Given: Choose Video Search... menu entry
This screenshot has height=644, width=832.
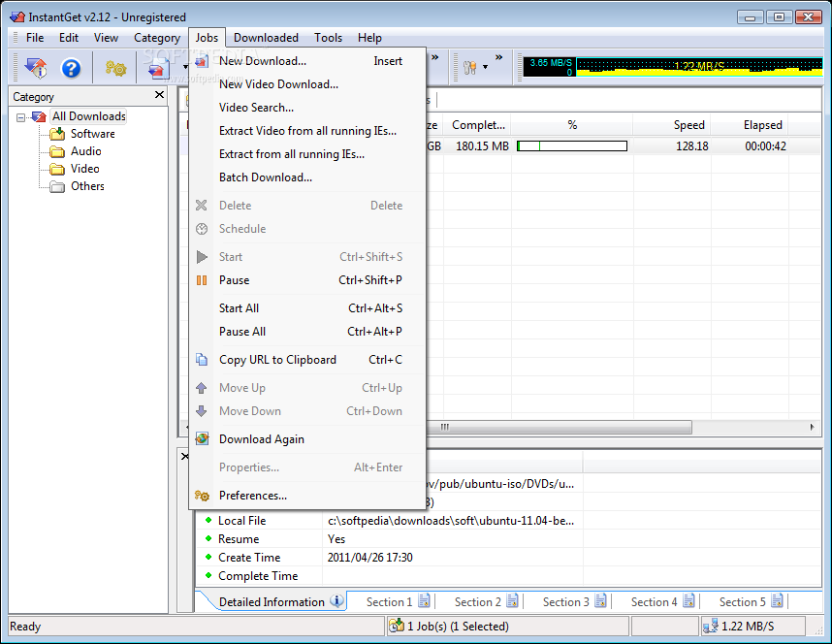Looking at the screenshot, I should (307, 108).
